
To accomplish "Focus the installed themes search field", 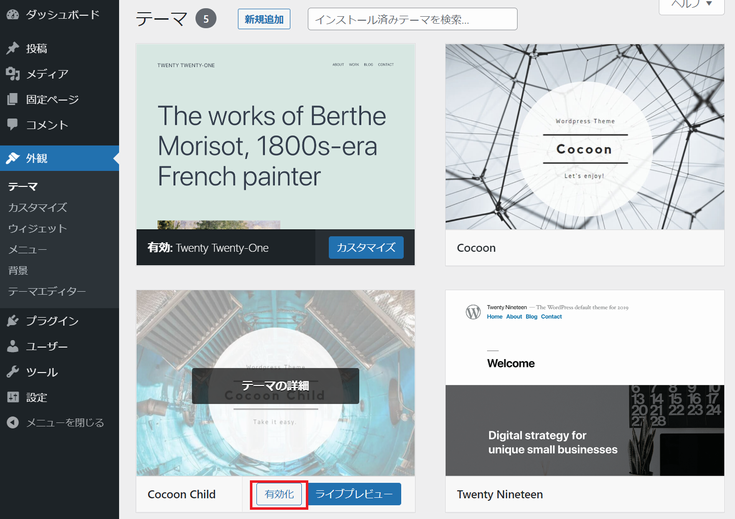I will pos(412,19).
